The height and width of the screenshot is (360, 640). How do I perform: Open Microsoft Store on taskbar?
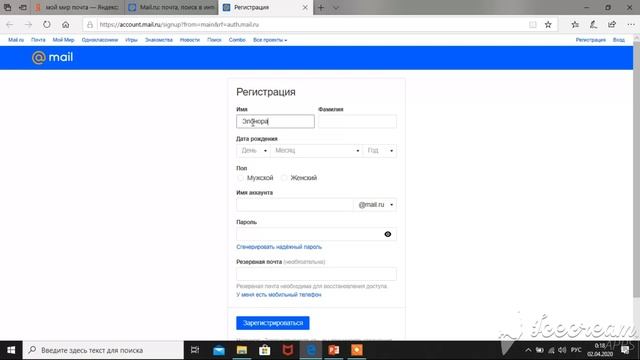point(264,350)
